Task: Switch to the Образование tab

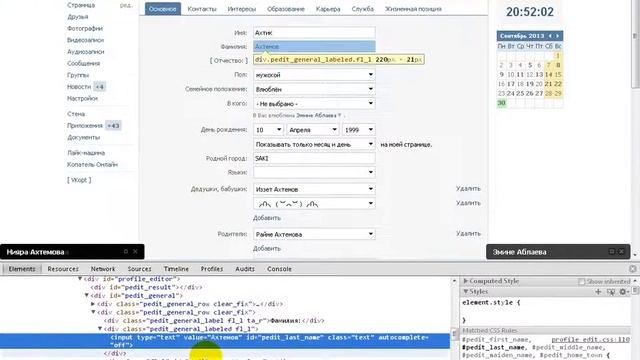Action: pos(286,9)
